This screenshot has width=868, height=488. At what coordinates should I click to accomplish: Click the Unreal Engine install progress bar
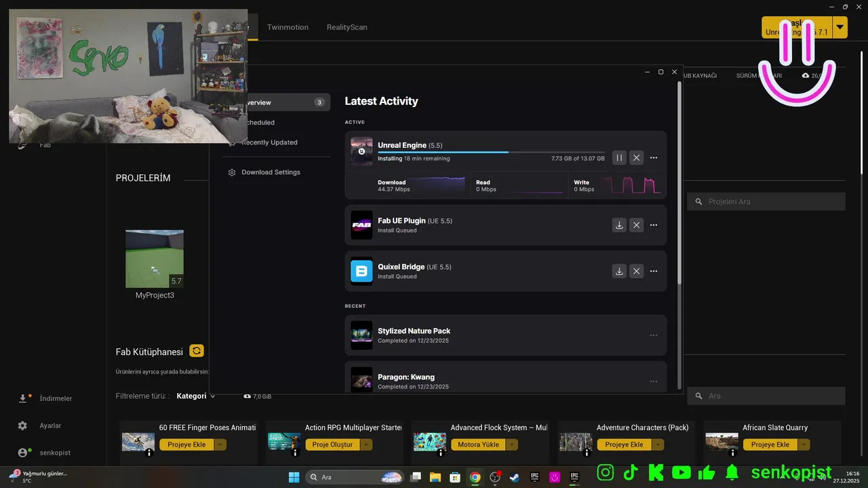(x=491, y=152)
